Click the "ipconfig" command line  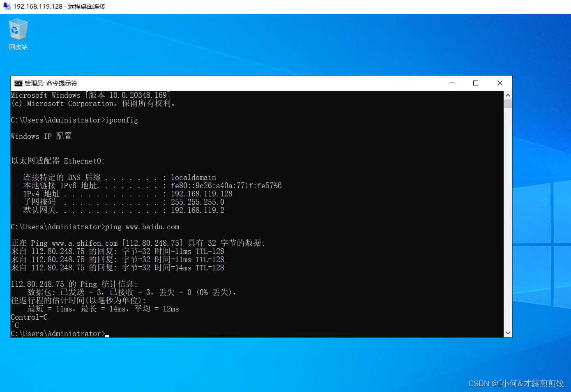tap(74, 120)
